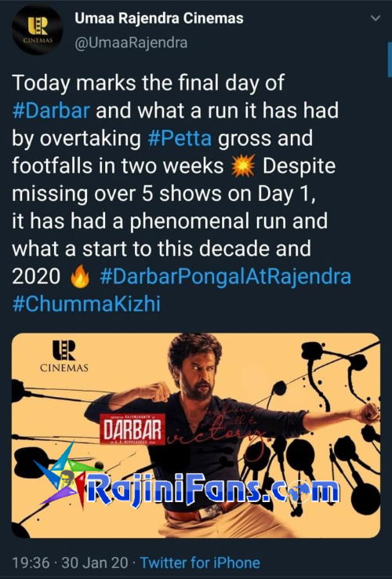The image size is (392, 579).
Task: Click the RajiniFans.com watermark text
Action: (x=213, y=490)
